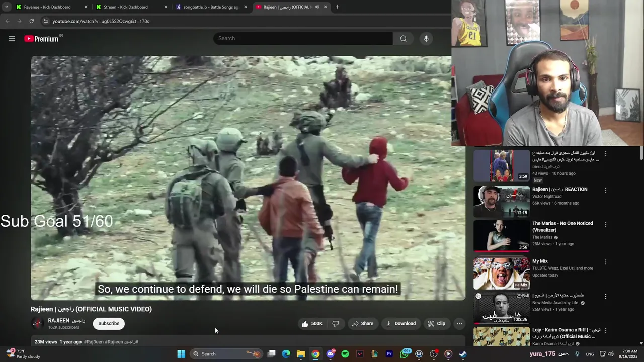Open the tab search dropdown arrow

point(6,7)
